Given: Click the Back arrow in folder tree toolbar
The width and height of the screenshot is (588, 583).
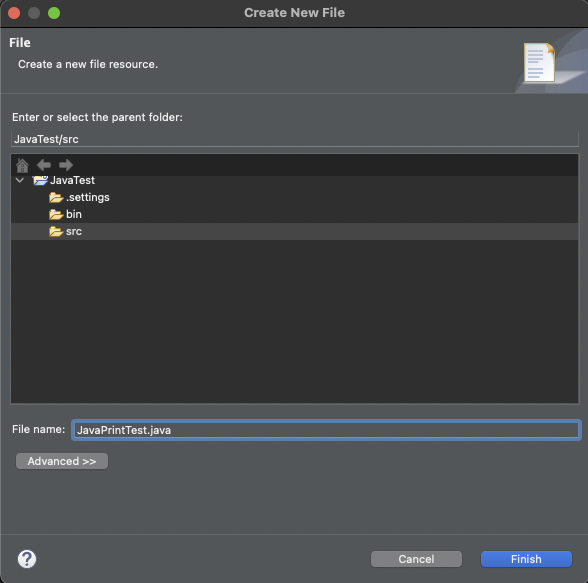Looking at the screenshot, I should point(44,165).
